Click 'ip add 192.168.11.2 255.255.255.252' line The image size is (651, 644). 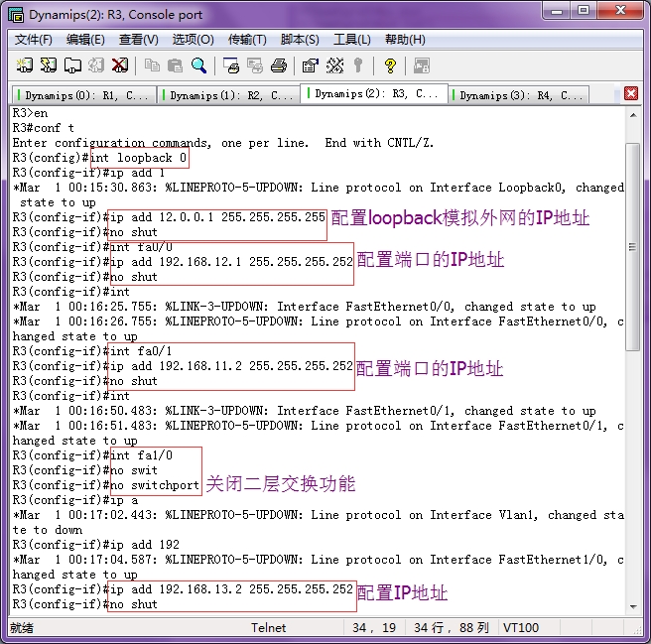(x=231, y=366)
